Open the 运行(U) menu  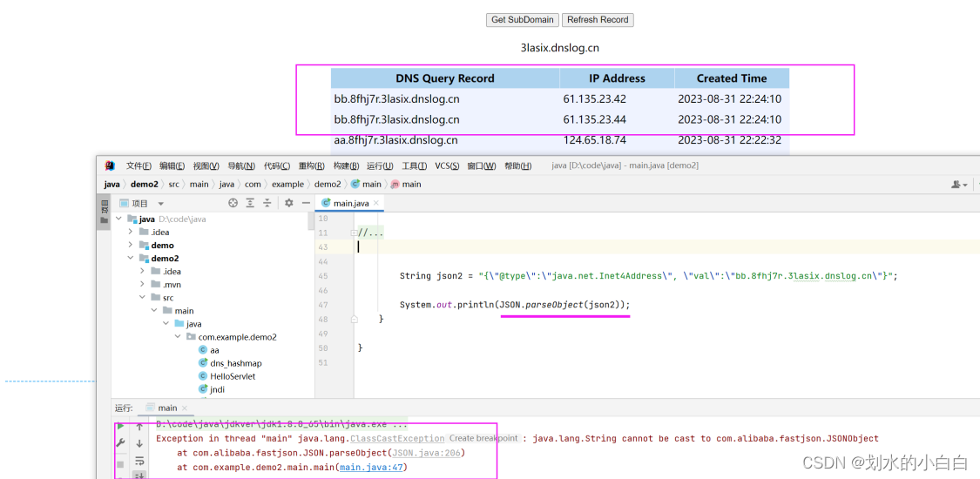pos(380,165)
